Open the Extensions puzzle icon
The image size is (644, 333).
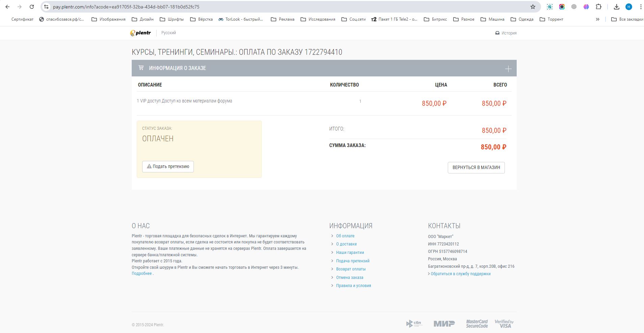[598, 7]
